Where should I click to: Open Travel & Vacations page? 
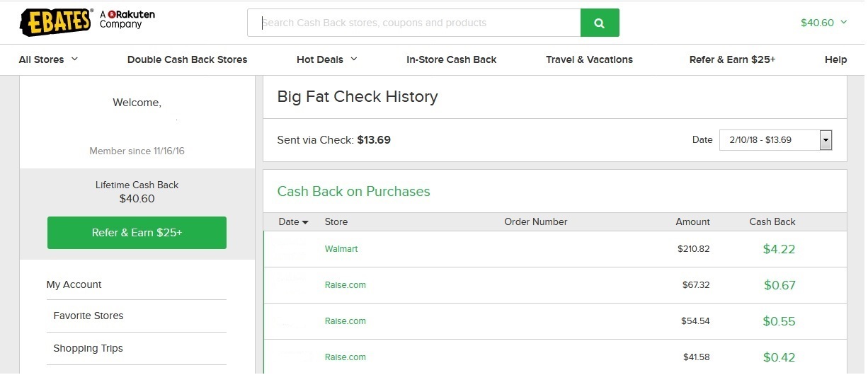point(589,59)
